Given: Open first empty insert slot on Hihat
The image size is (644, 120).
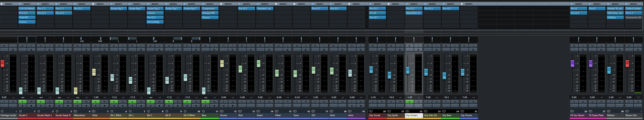Looking at the screenshot, I should coord(283,9).
